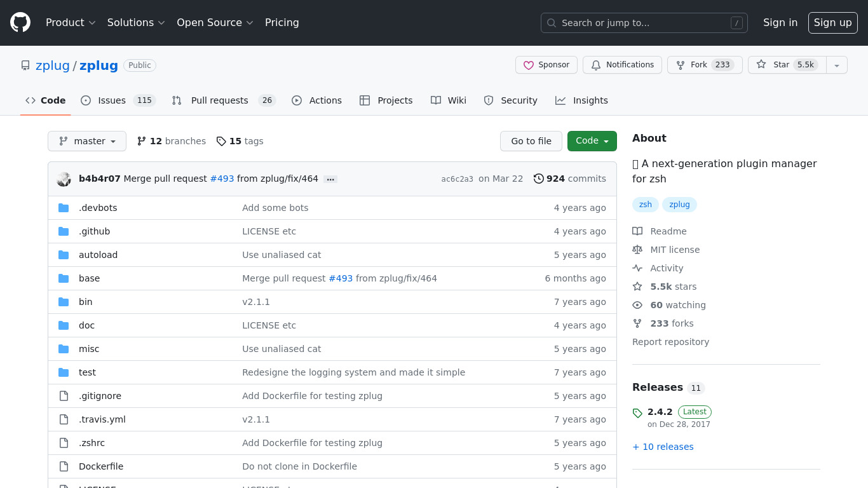Image resolution: width=868 pixels, height=488 pixels.
Task: Click the Sign up button
Action: 833,23
